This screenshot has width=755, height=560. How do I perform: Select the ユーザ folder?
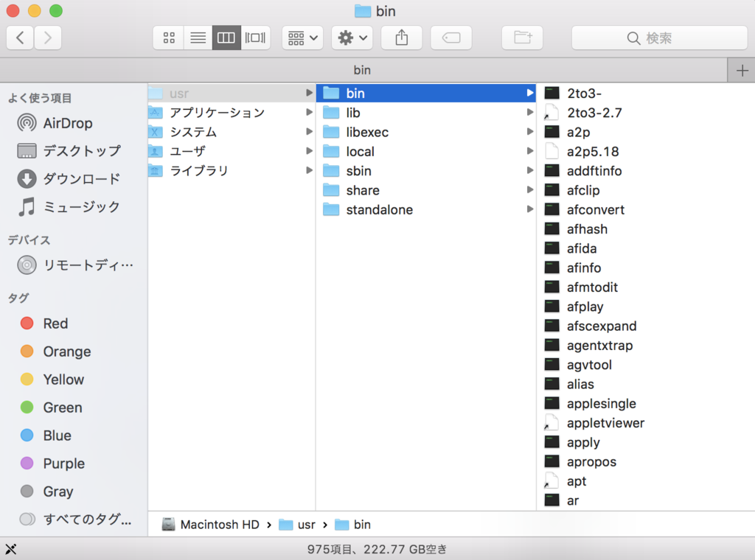(231, 151)
